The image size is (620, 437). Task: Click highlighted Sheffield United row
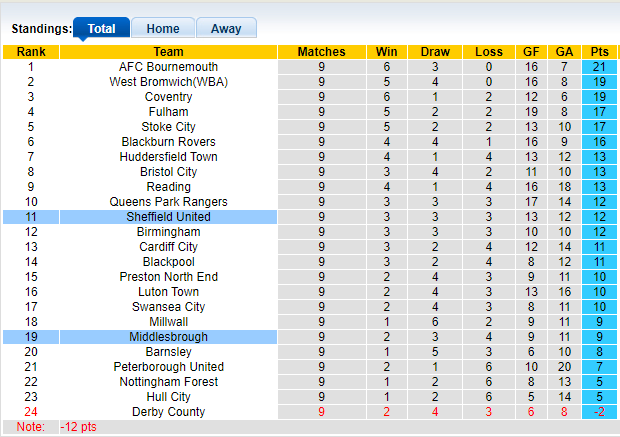168,217
